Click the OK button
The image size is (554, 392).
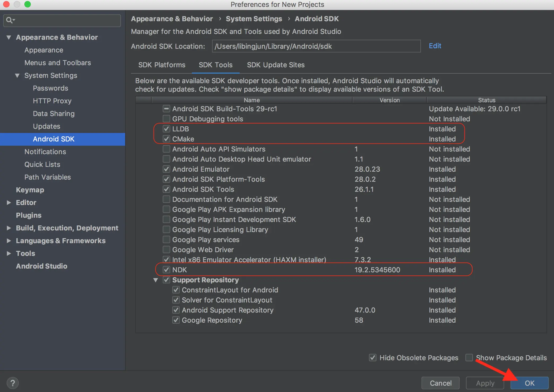(x=530, y=383)
